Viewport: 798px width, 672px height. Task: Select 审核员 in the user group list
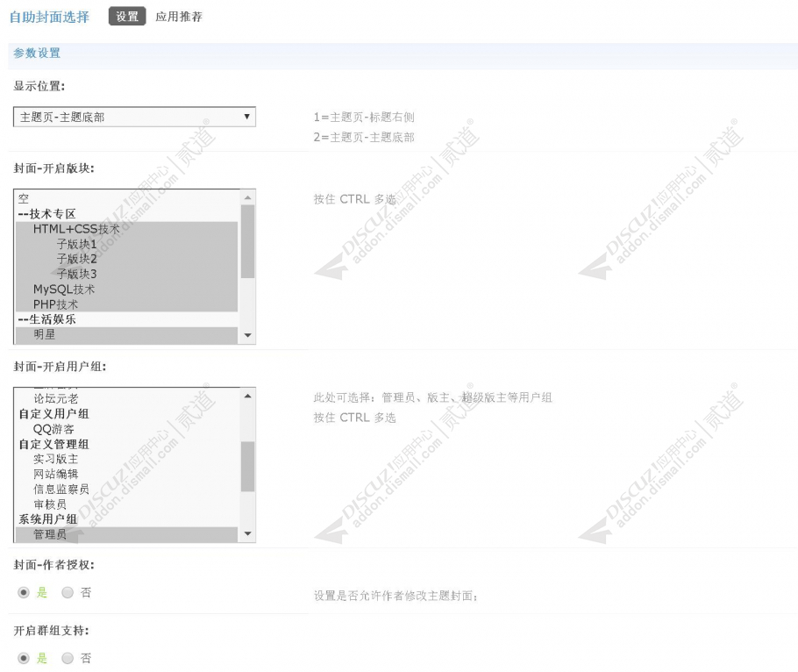point(127,504)
